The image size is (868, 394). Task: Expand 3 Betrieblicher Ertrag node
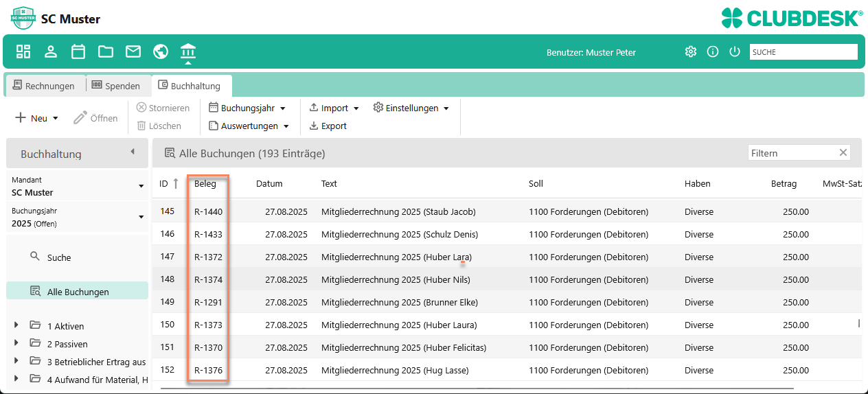(16, 361)
